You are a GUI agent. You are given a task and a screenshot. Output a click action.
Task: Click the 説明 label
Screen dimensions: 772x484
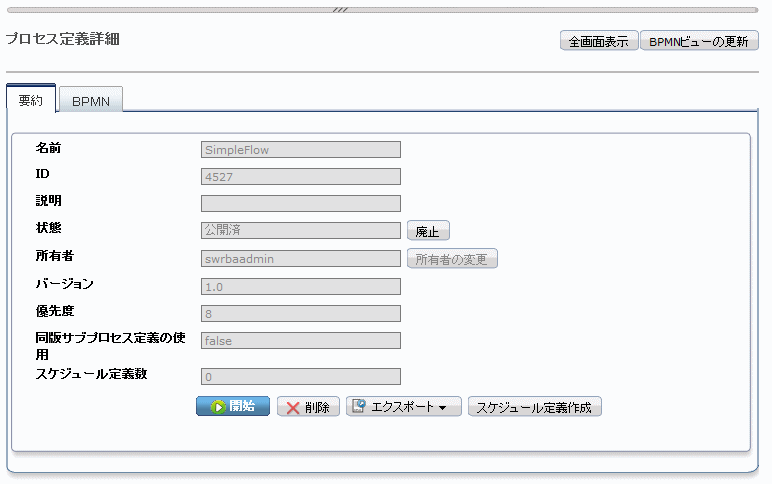48,200
